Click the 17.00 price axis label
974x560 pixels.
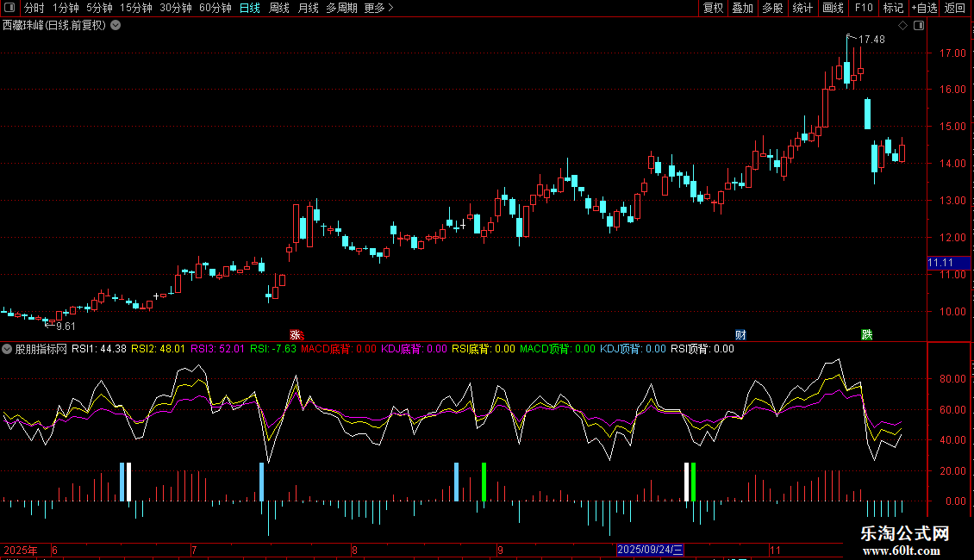[x=953, y=53]
